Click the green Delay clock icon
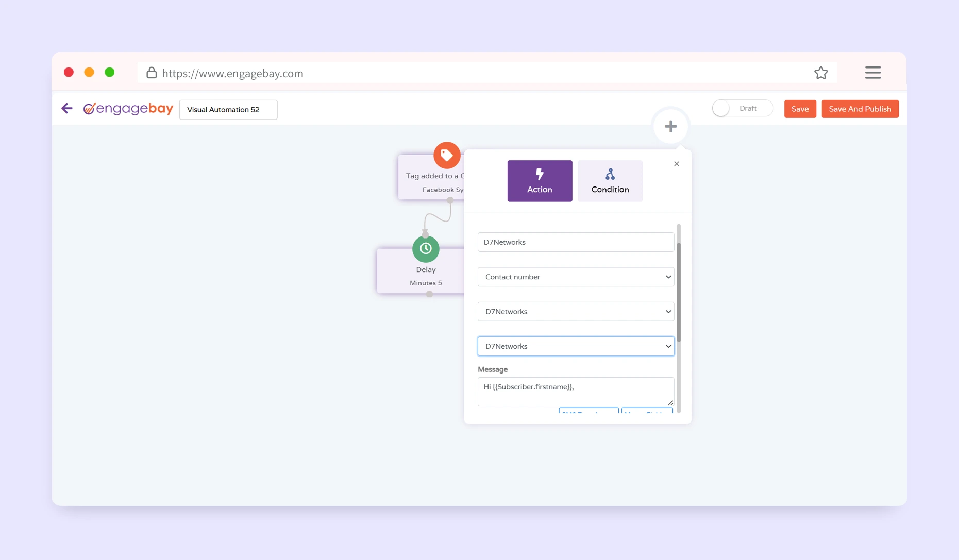959x560 pixels. (x=426, y=249)
